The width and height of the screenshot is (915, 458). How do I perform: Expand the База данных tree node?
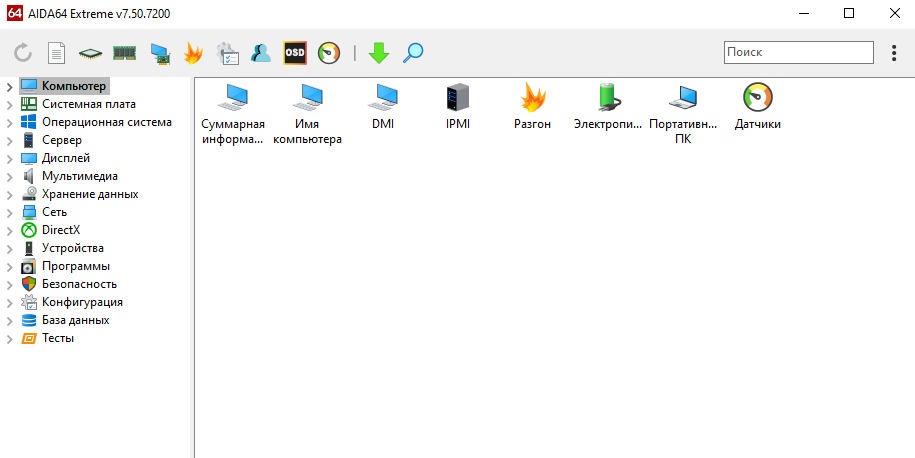[x=9, y=322]
